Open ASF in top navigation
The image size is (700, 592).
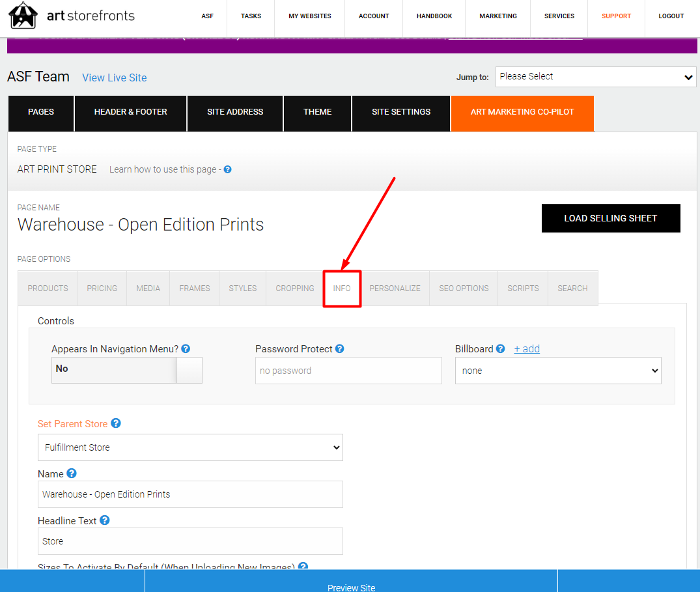[x=207, y=16]
